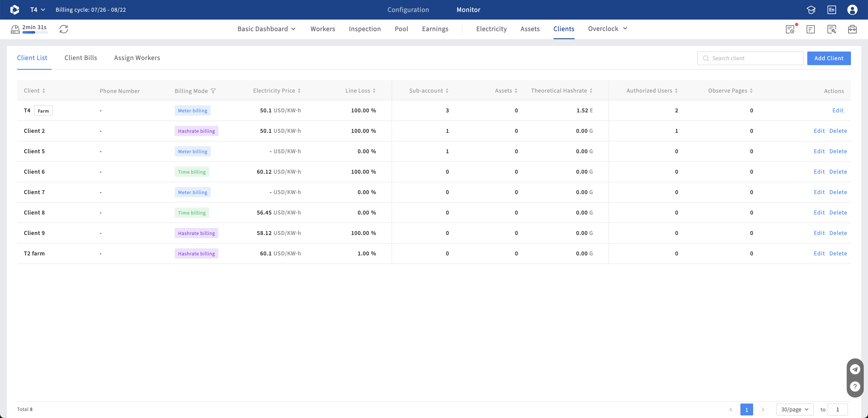Viewport: 868px width, 418px height.
Task: Sort by Electricity Price
Action: (x=299, y=90)
